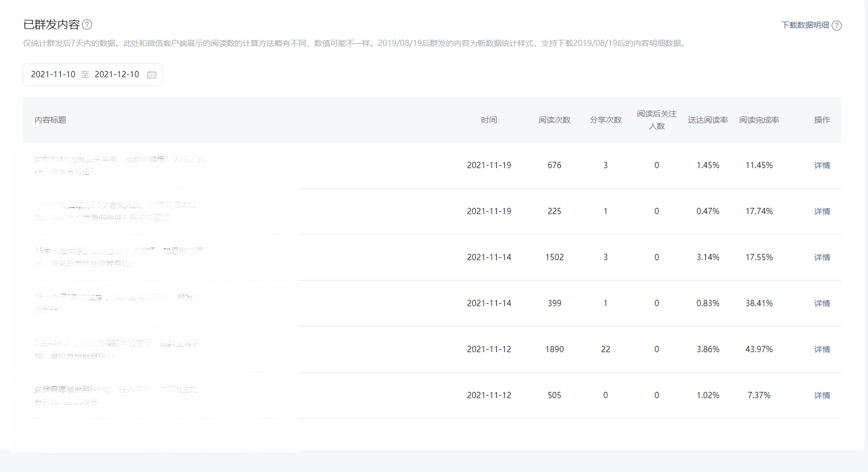The height and width of the screenshot is (472, 868).
Task: Click the help icon beside 已群发内容 heading
Action: click(87, 24)
